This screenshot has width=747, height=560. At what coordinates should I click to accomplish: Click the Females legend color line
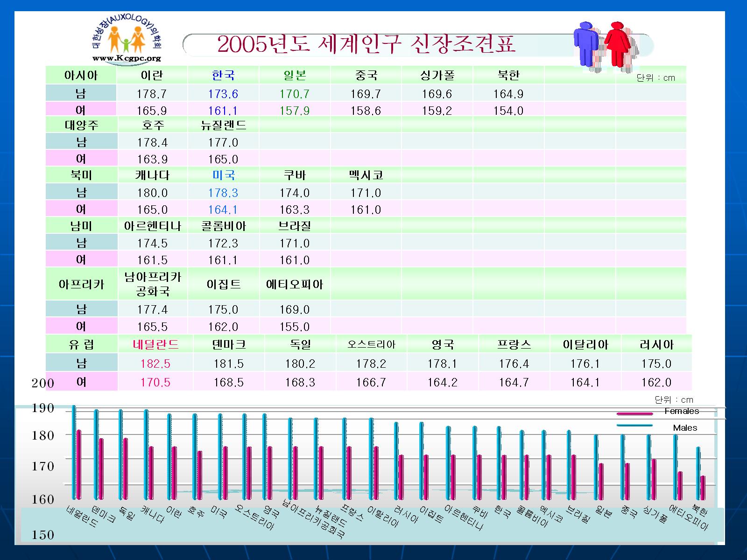(634, 413)
